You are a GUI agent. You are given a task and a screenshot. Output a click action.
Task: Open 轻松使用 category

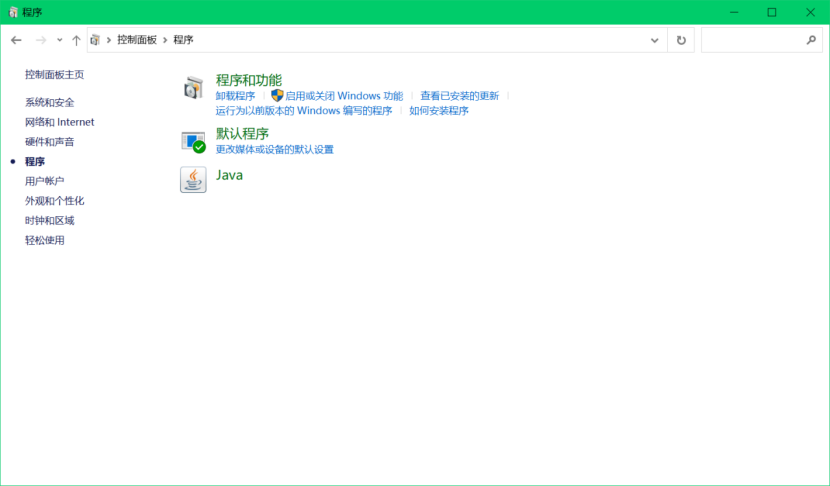click(44, 240)
